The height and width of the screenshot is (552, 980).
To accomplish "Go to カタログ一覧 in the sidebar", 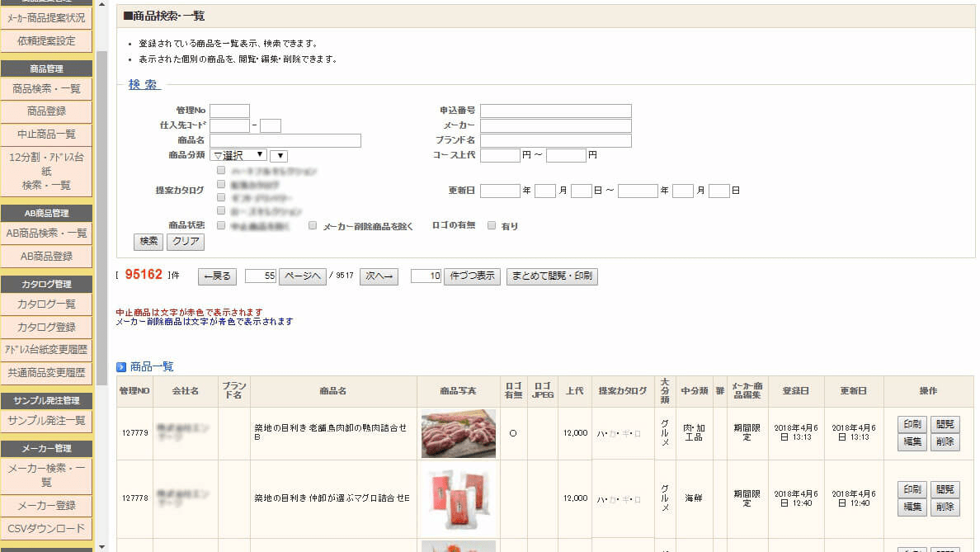I will click(46, 304).
